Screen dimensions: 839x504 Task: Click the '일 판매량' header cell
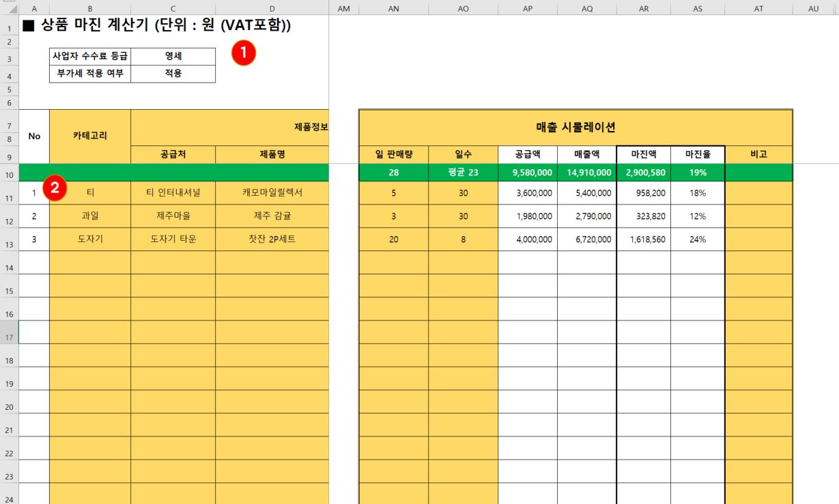394,155
